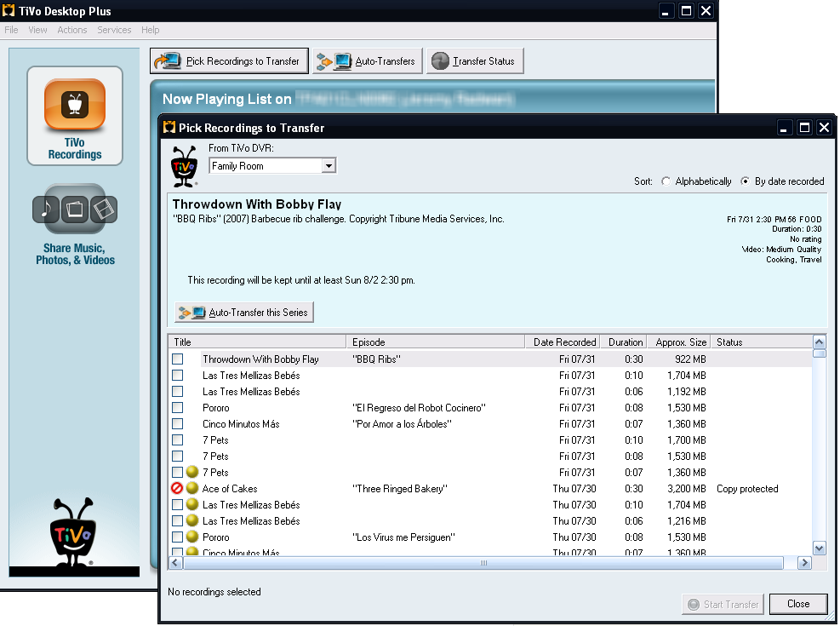Click the Status column header
The height and width of the screenshot is (626, 840).
762,342
